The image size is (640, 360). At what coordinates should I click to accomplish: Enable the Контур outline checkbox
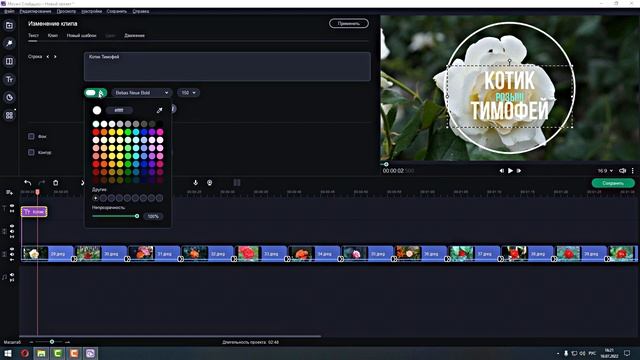coord(31,152)
